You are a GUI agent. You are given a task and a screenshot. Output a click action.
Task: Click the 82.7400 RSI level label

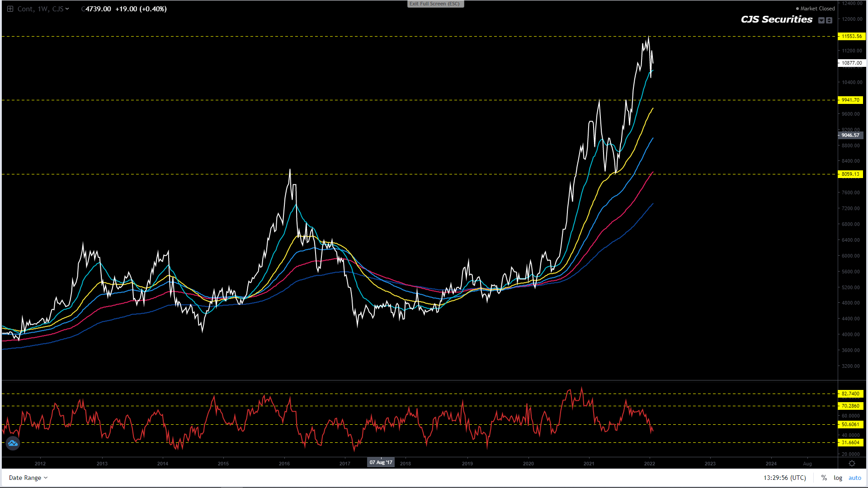point(850,394)
